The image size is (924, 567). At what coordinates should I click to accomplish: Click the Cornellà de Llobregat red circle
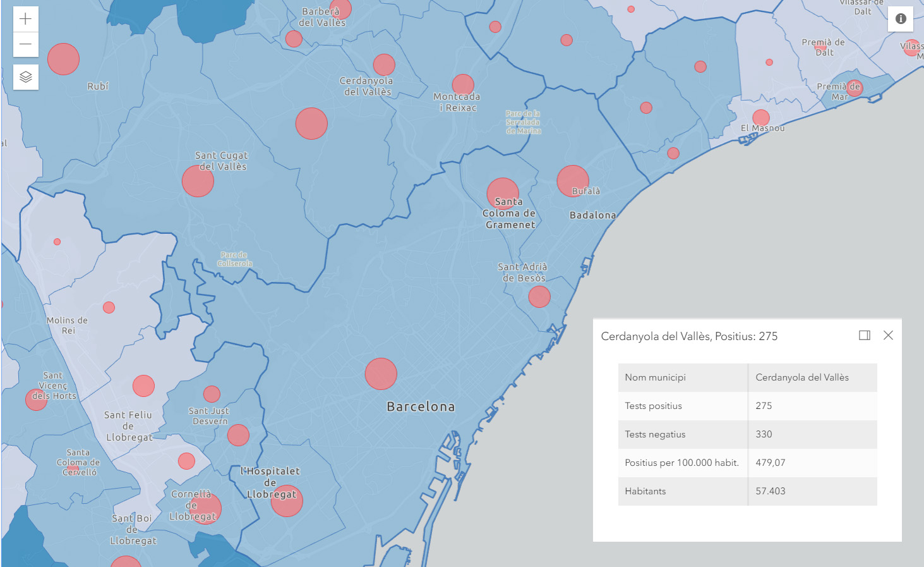click(205, 508)
